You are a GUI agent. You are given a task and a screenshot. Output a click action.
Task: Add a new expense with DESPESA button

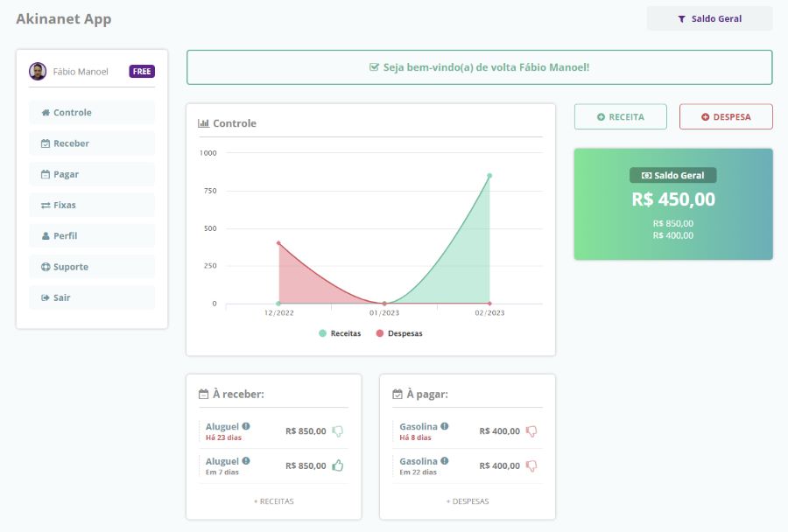(726, 116)
